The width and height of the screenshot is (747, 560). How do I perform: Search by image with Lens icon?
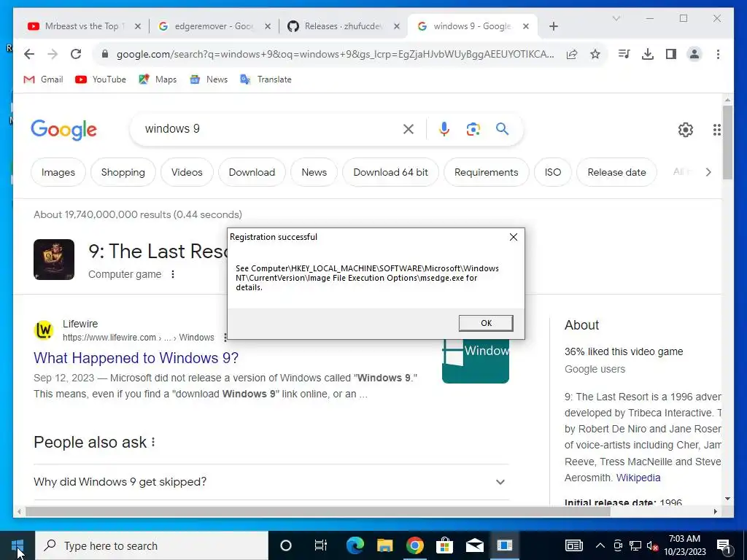[x=473, y=129]
